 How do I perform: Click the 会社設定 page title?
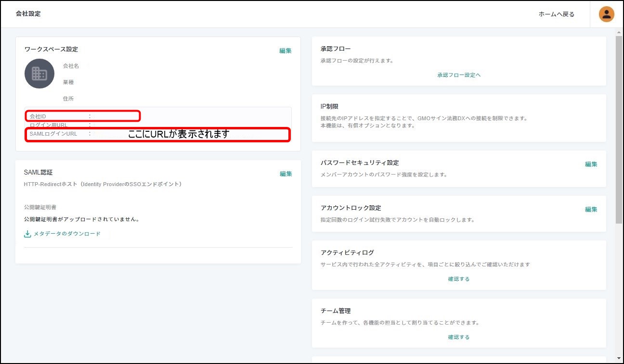pyautogui.click(x=28, y=14)
